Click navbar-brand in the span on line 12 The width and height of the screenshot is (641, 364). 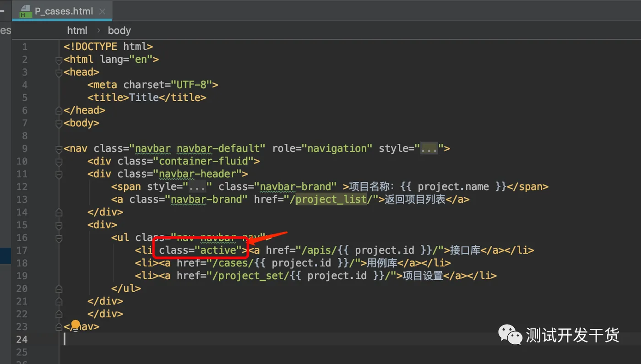click(x=296, y=187)
